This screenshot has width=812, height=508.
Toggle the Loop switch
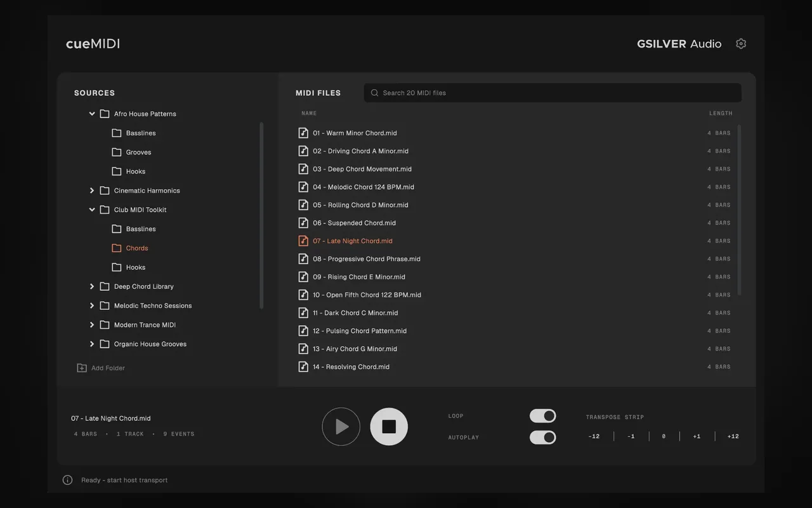click(x=543, y=416)
